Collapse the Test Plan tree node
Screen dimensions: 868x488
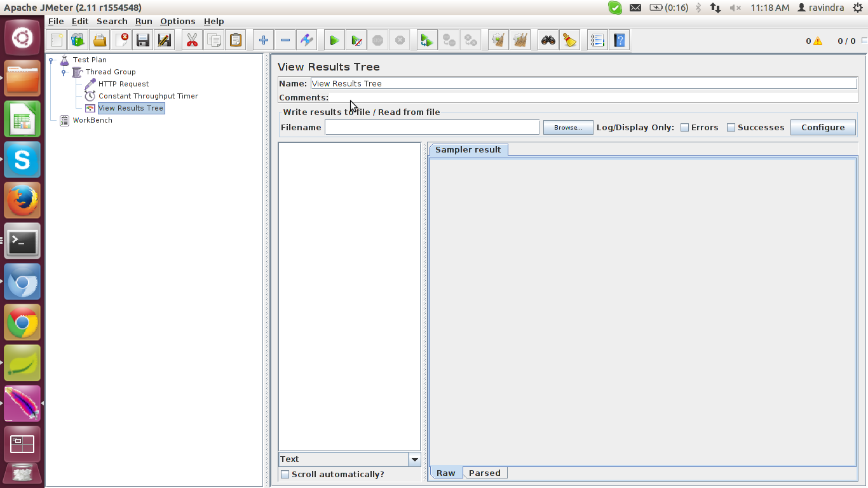[51, 60]
